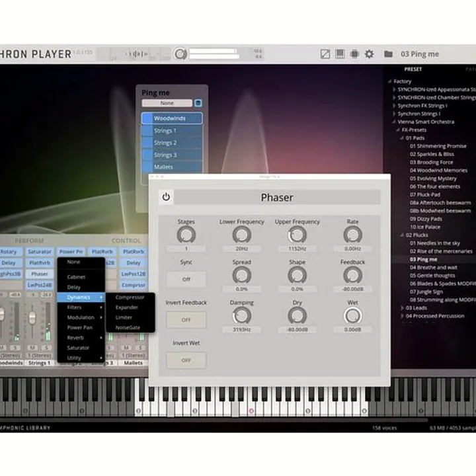Screen dimensions: 476x476
Task: Click the Wet knob
Action: click(352, 316)
